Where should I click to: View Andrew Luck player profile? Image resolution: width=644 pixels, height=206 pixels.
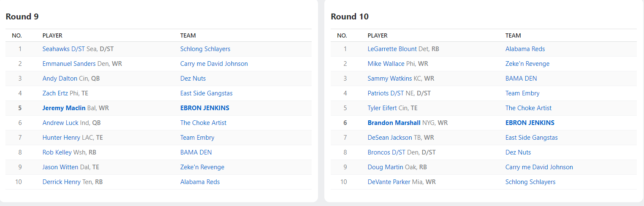point(60,123)
